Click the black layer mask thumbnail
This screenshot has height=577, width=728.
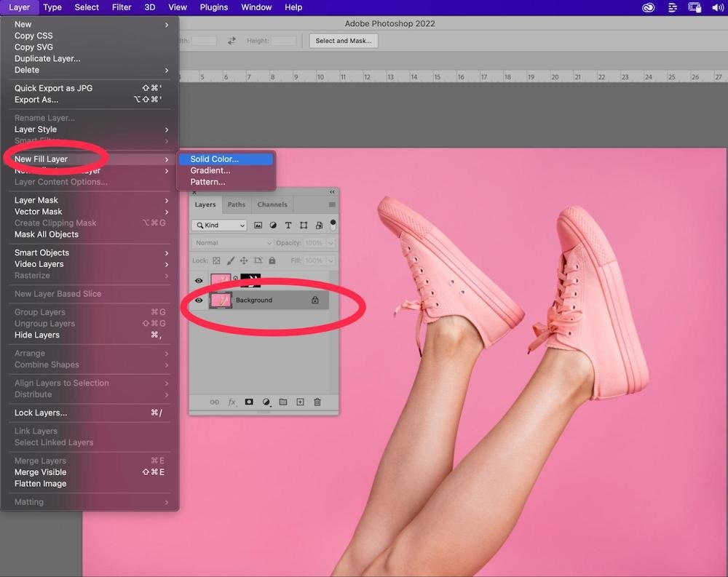(x=250, y=280)
